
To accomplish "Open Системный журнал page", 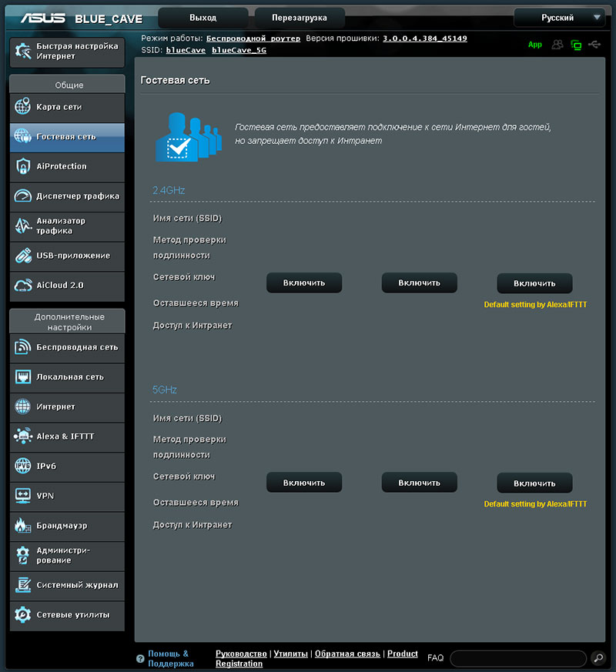I will [67, 585].
